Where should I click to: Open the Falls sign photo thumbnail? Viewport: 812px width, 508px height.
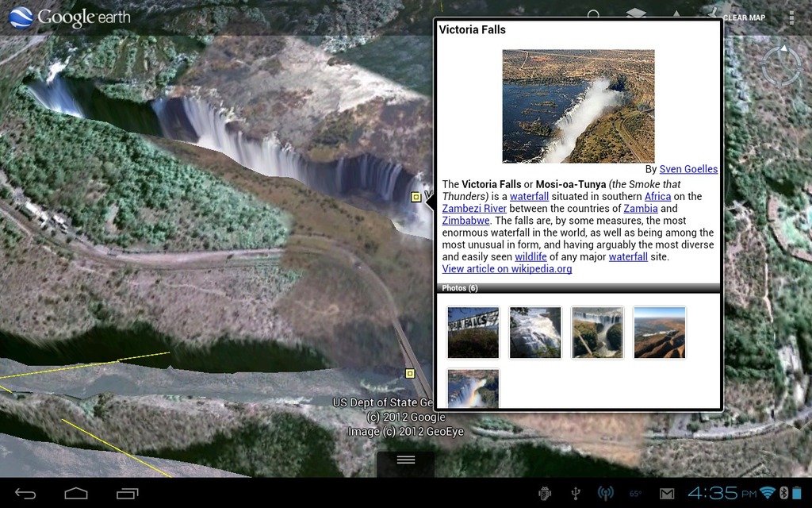point(473,333)
